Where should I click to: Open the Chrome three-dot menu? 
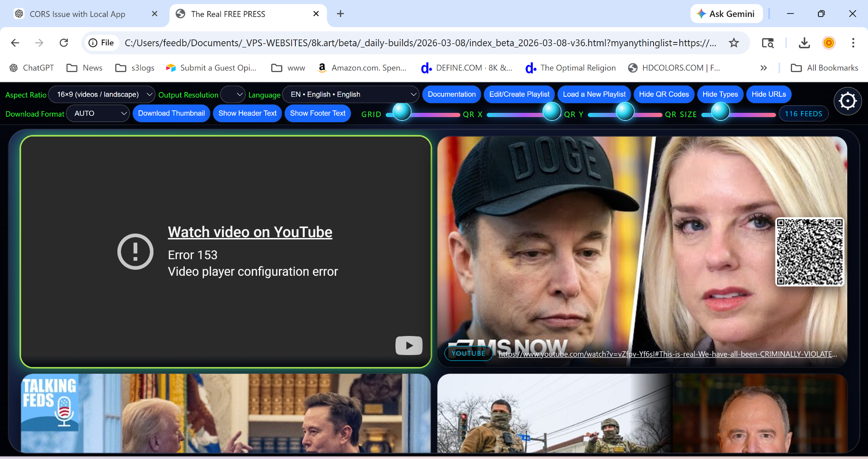click(853, 43)
